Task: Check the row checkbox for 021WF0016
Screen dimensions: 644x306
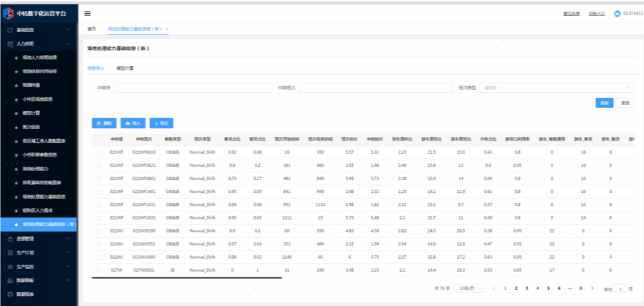Action: tap(99, 152)
